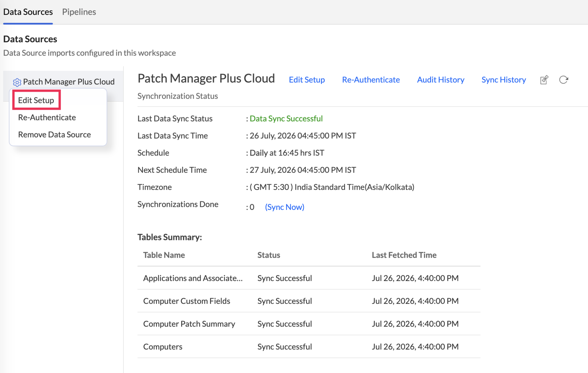Click the 27 July, 2026 next schedule value
This screenshot has width=588, height=373.
[303, 170]
